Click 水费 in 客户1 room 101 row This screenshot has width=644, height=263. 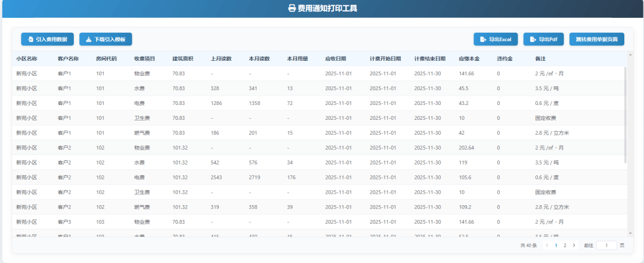(139, 88)
